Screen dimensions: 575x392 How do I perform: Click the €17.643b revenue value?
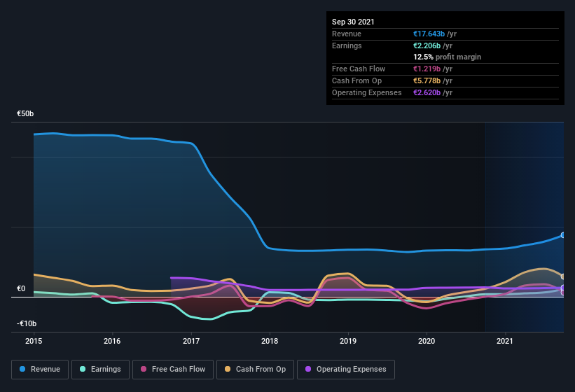click(x=429, y=34)
